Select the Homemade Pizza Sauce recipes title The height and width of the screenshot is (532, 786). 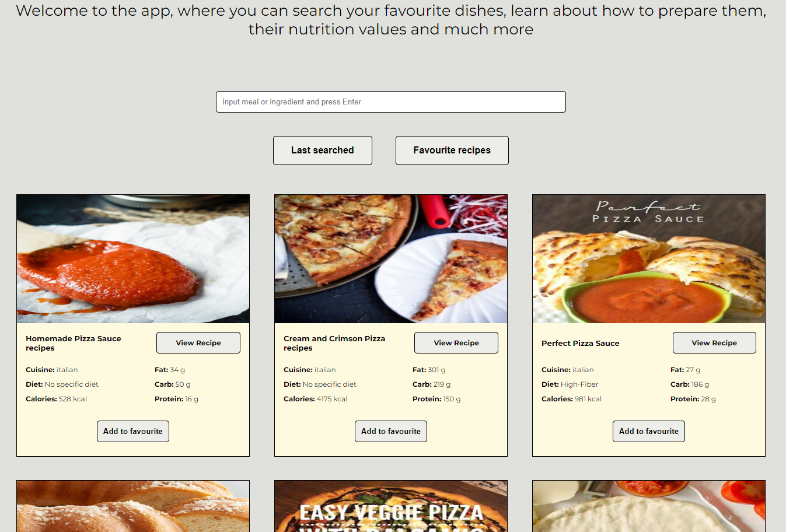tap(73, 343)
